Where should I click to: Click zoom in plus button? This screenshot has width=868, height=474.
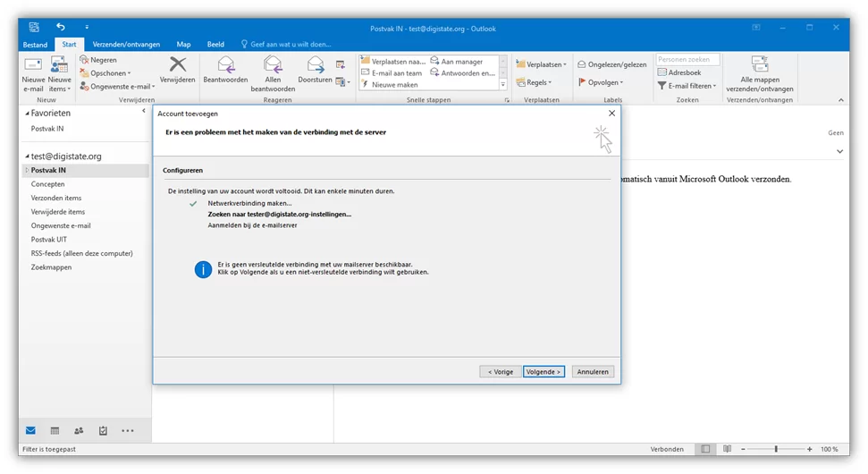[x=809, y=449]
